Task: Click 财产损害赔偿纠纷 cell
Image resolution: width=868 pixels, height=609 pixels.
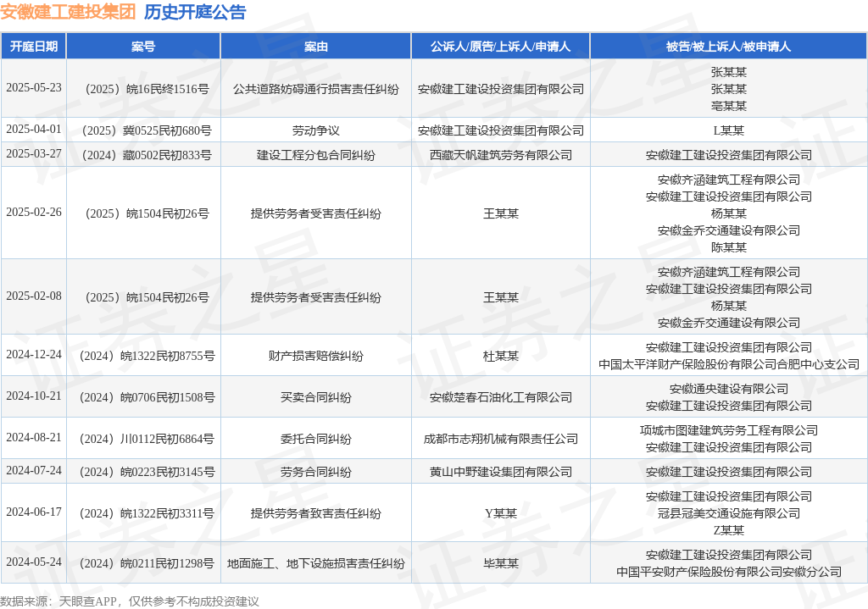Action: pyautogui.click(x=316, y=356)
